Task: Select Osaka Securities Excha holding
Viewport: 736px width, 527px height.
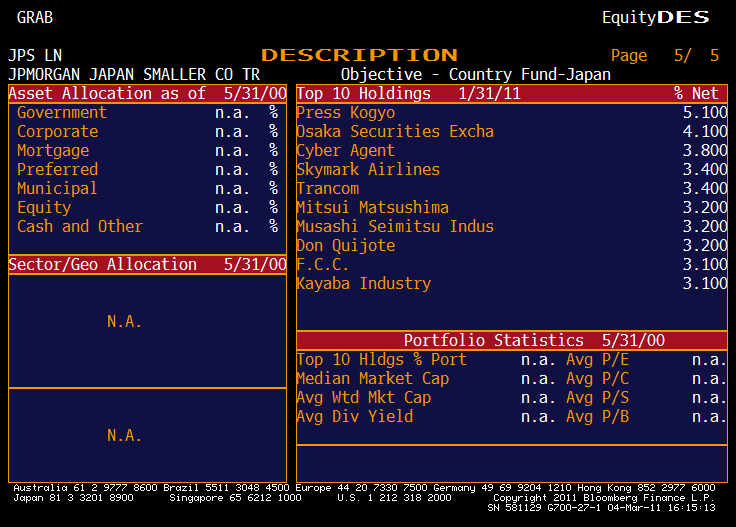Action: [x=394, y=132]
